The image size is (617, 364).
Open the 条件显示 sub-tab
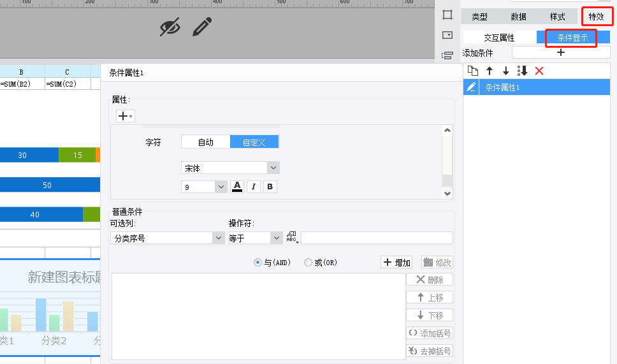572,38
